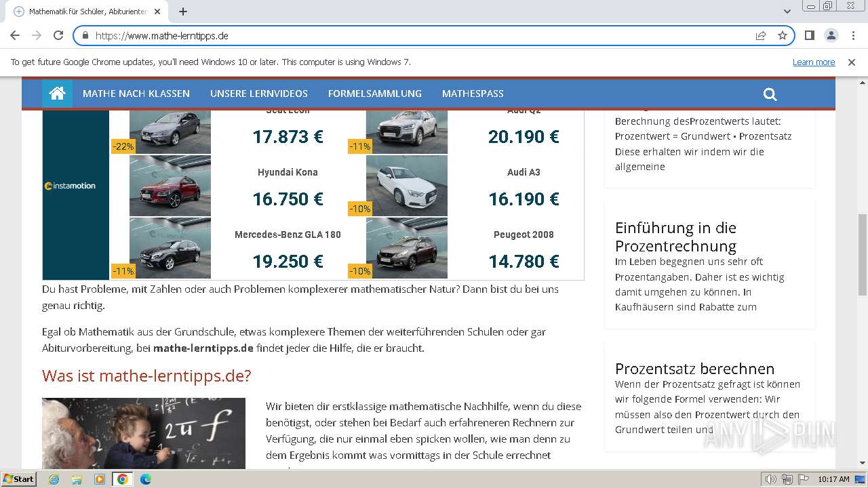Screen dimensions: 868x488
Task: Open media player icon on taskbar
Action: (100, 479)
